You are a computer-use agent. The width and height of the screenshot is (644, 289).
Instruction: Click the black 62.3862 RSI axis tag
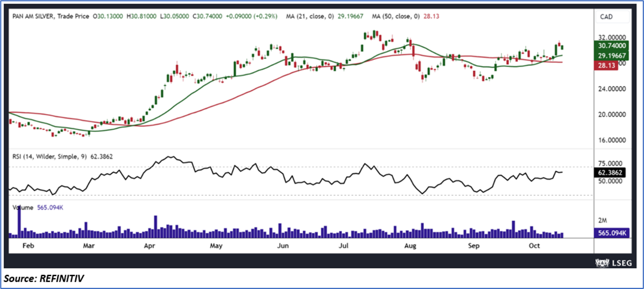[609, 173]
